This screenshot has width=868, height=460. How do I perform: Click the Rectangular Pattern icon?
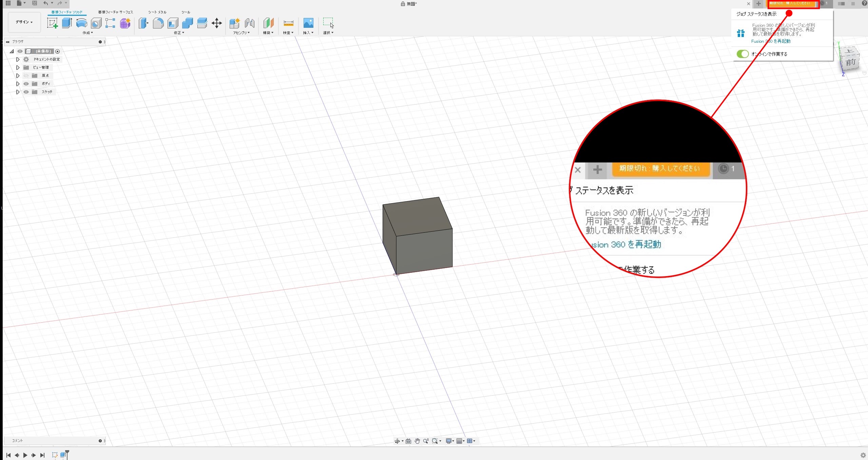click(x=110, y=23)
